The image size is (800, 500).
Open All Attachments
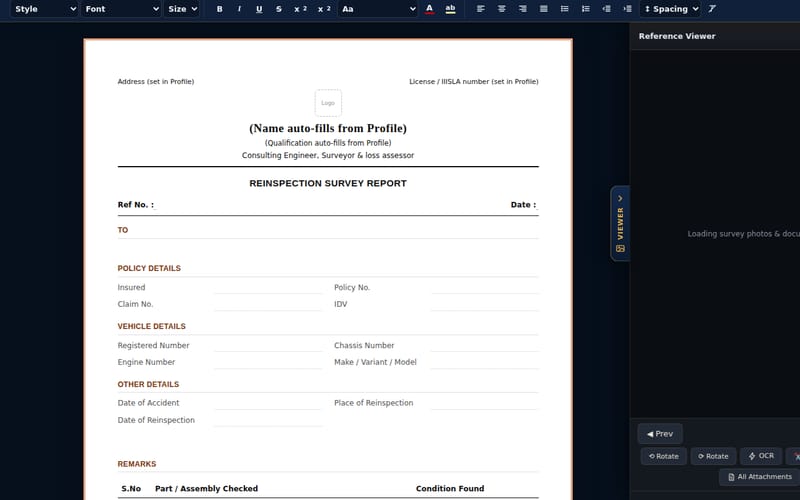pos(760,477)
